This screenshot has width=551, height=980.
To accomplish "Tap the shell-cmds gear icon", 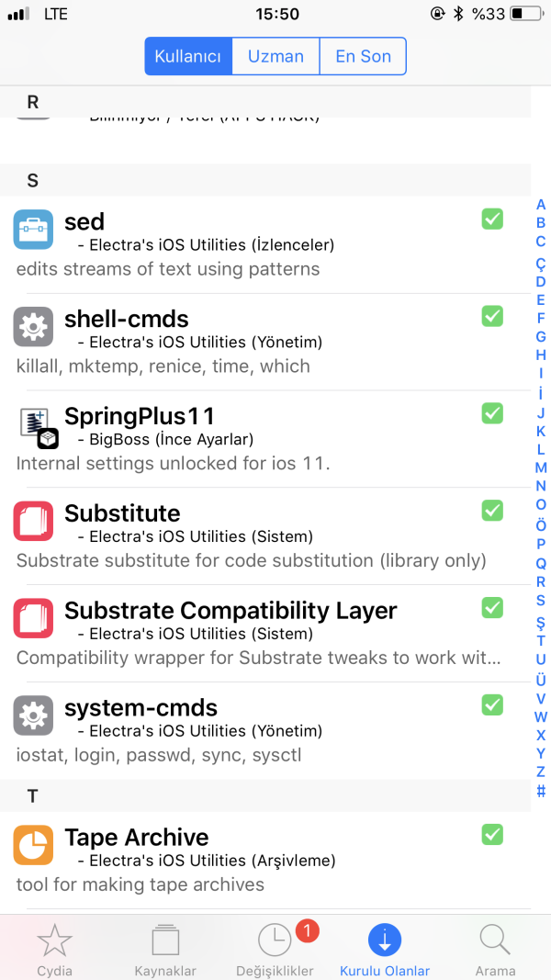I will (33, 327).
